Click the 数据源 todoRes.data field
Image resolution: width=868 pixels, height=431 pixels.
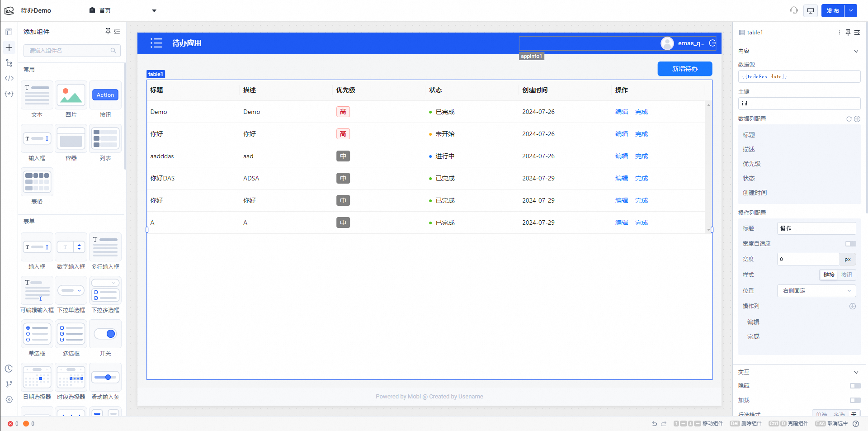point(799,76)
